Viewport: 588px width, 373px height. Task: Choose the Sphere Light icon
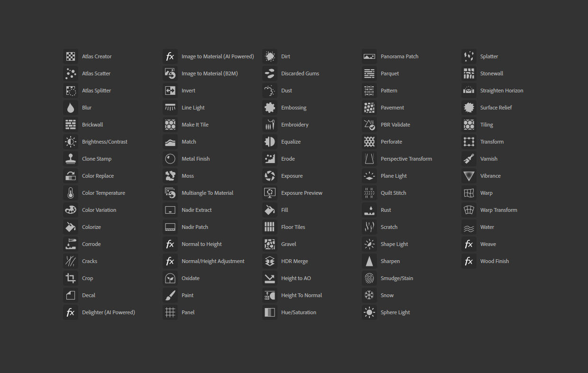coord(369,312)
